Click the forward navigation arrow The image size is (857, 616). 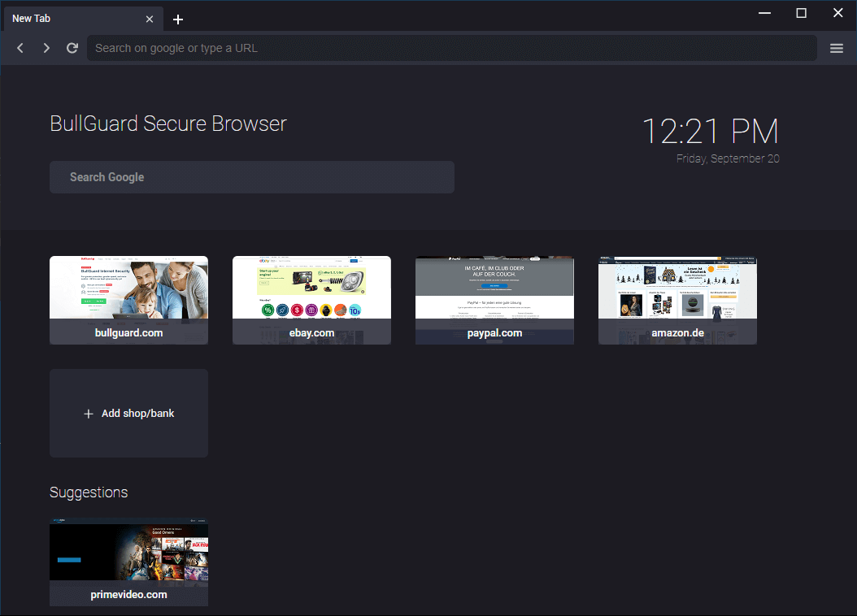(46, 48)
